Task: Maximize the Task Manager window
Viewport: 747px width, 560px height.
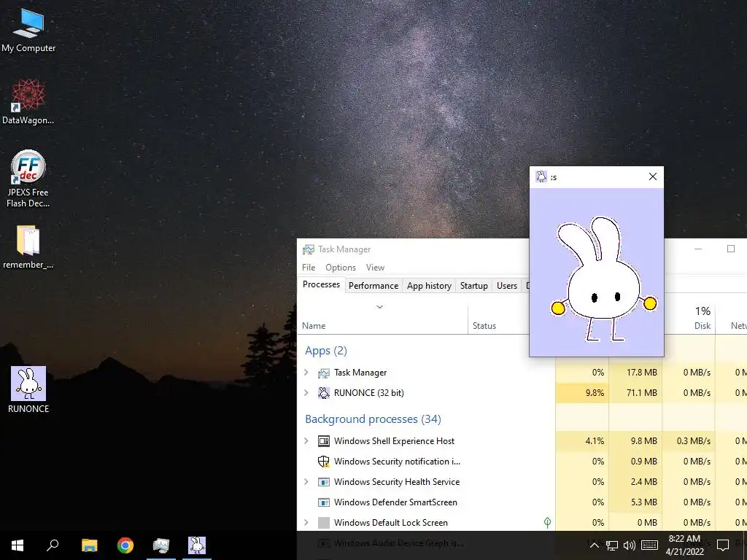Action: 731,249
